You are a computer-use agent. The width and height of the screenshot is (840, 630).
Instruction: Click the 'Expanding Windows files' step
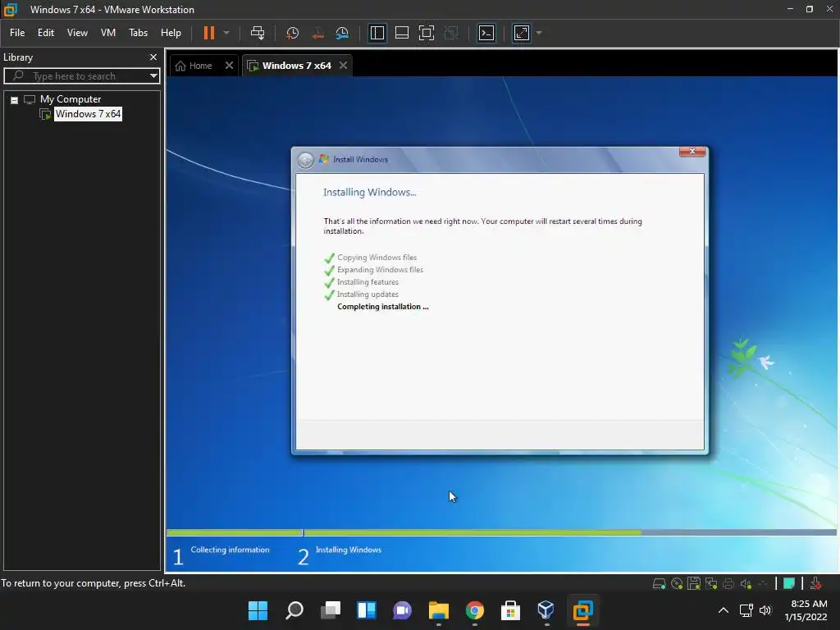click(381, 269)
